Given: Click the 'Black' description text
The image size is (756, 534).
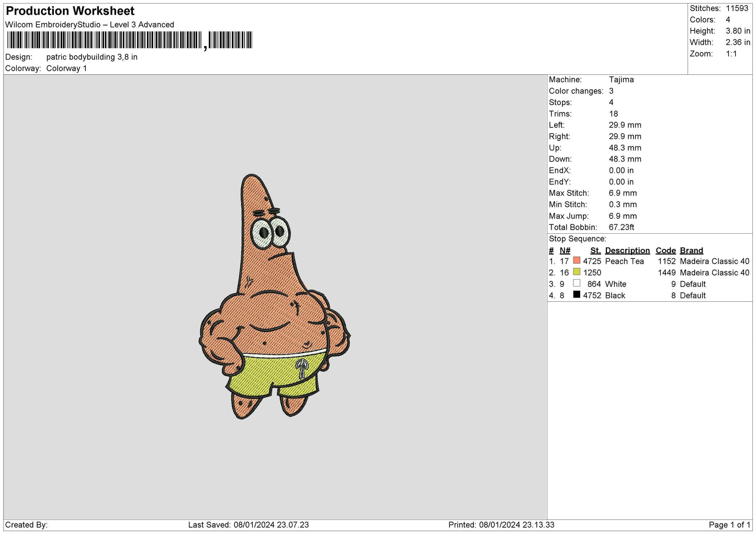Looking at the screenshot, I should click(615, 296).
